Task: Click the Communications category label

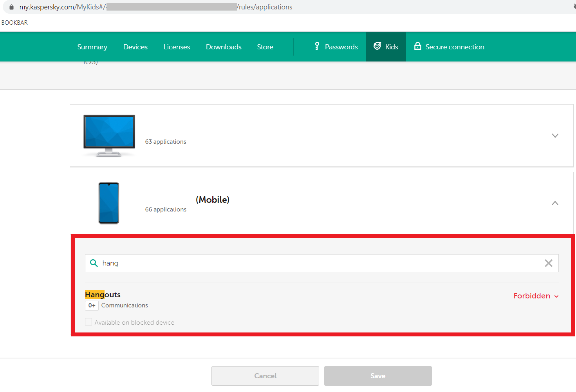Action: 125,305
